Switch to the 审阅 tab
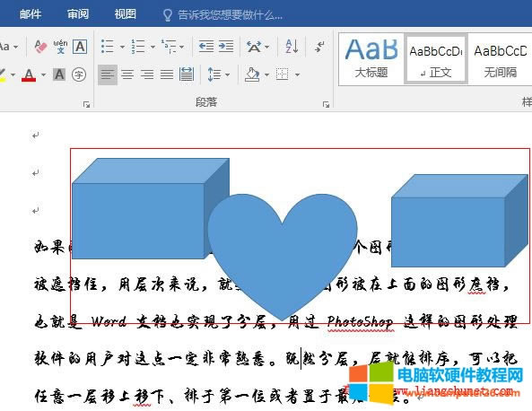 coord(78,14)
